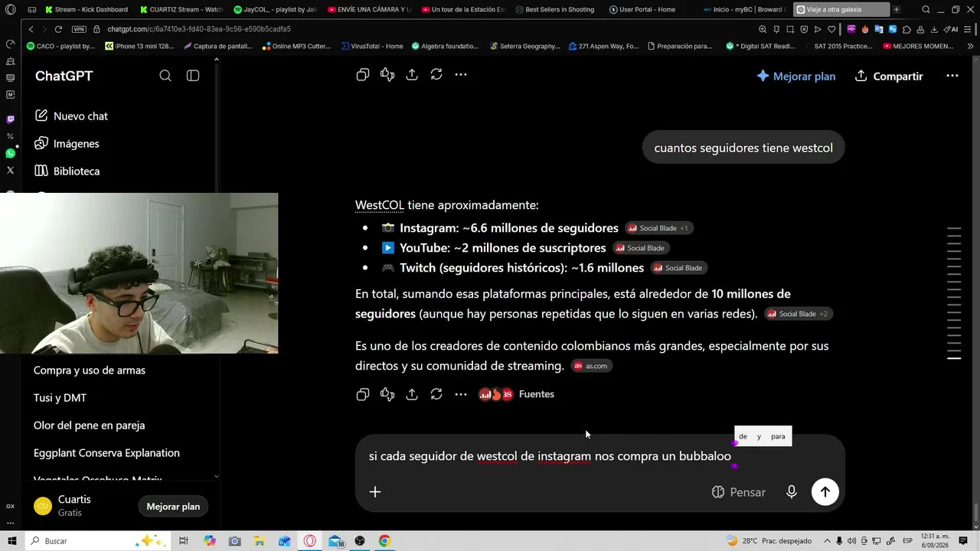The width and height of the screenshot is (980, 551).
Task: Switch to CUARTIZ Stream tab
Action: point(181,10)
